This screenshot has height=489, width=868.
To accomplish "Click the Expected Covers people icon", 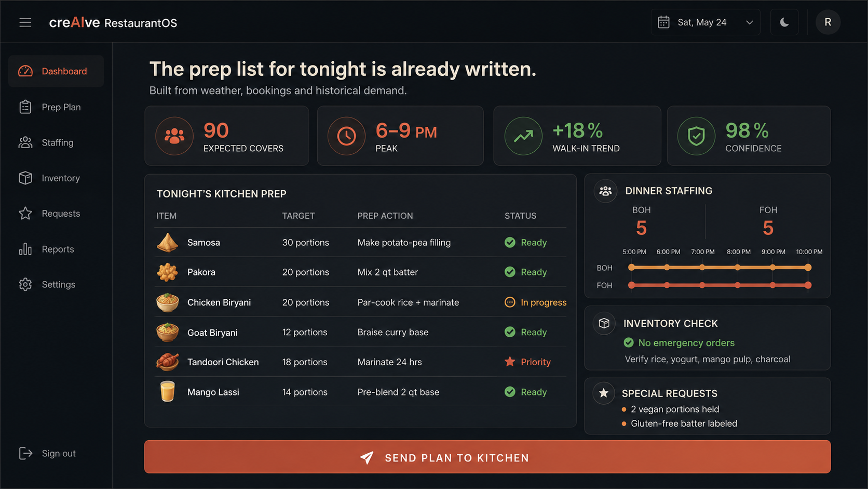I will coord(174,136).
